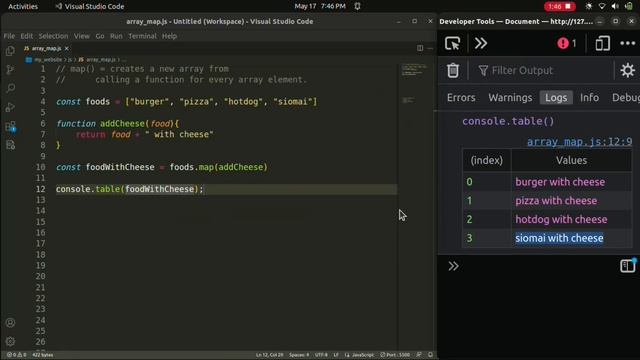Click the Values column header

[x=571, y=160]
